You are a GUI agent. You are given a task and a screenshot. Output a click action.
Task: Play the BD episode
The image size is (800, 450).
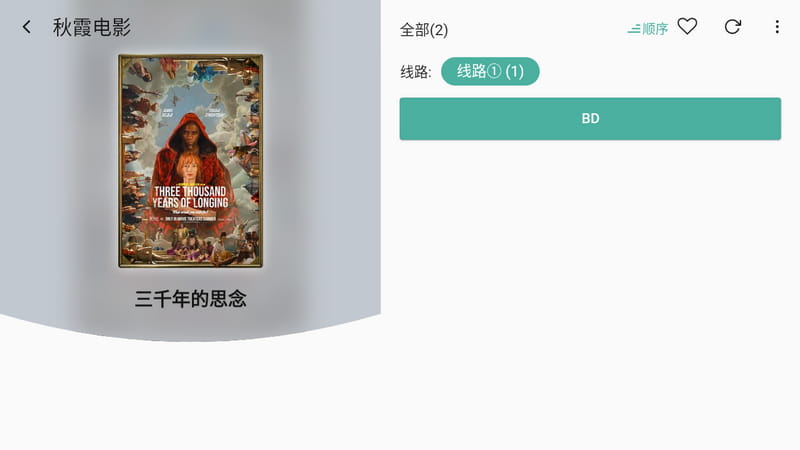point(590,119)
